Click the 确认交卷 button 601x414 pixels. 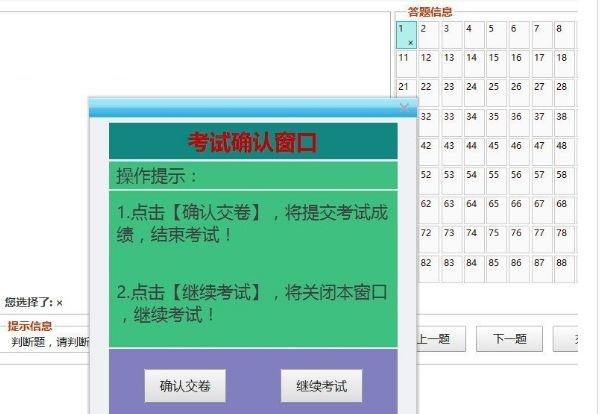click(x=185, y=386)
